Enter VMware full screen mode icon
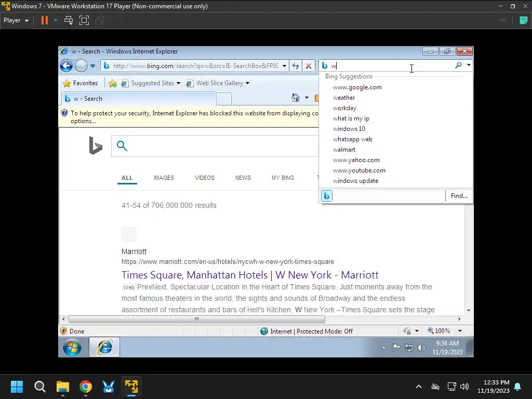The height and width of the screenshot is (399, 532). 84,20
